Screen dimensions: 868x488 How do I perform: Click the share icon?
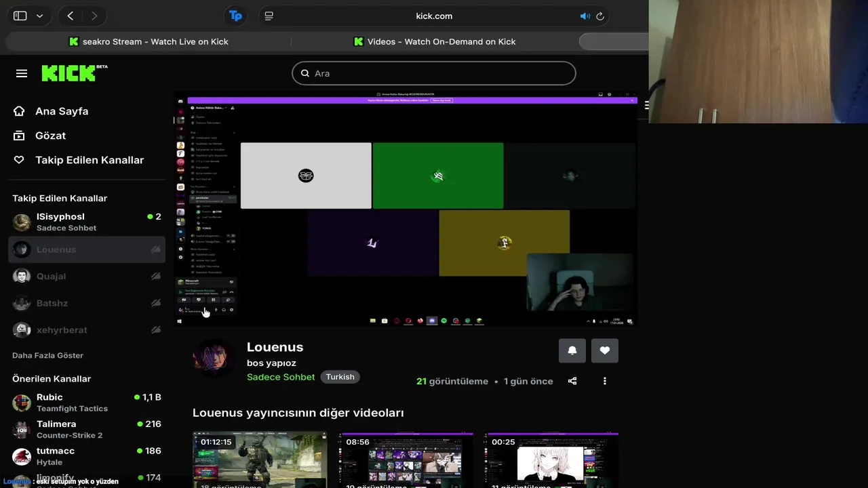572,381
